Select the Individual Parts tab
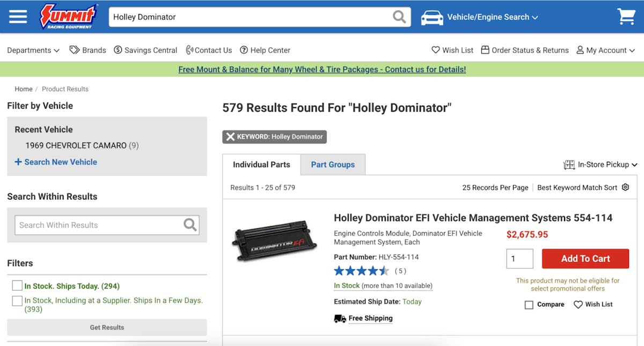Viewport: 644px width, 346px height. click(261, 164)
